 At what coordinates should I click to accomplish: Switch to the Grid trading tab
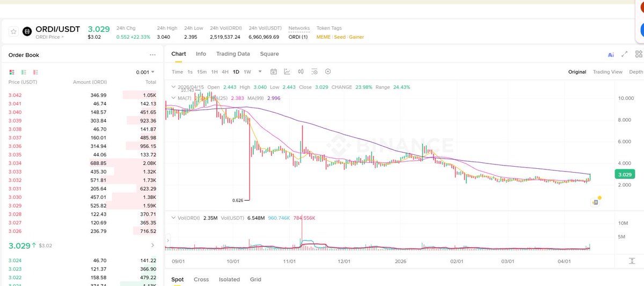pyautogui.click(x=255, y=280)
